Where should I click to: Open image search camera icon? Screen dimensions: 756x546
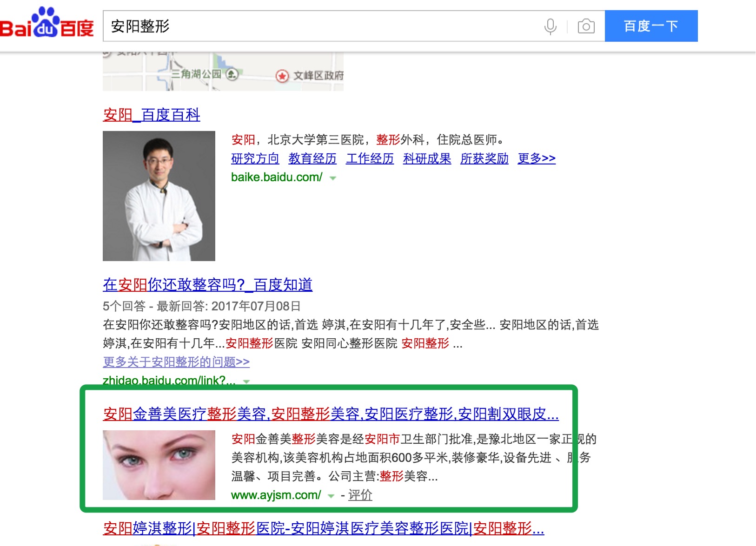tap(586, 26)
